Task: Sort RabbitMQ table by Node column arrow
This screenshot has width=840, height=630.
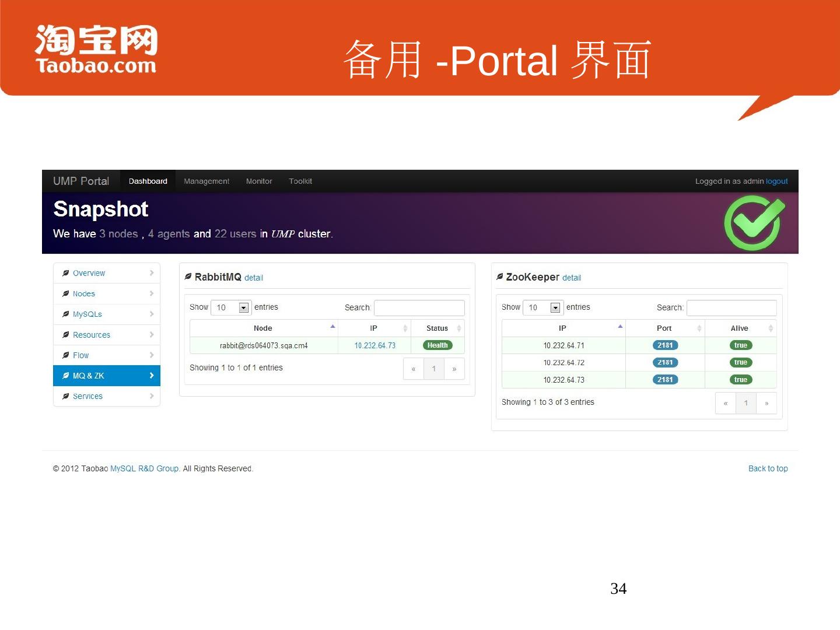Action: click(x=332, y=327)
